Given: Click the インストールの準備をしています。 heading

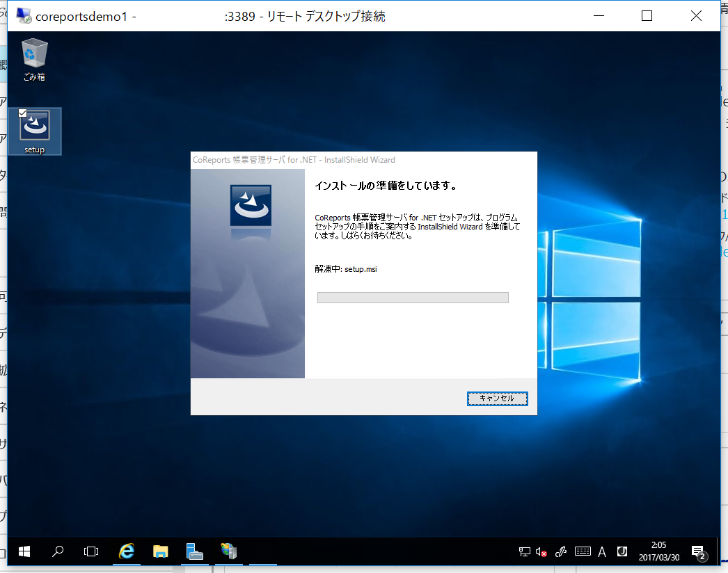Looking at the screenshot, I should coord(386,186).
